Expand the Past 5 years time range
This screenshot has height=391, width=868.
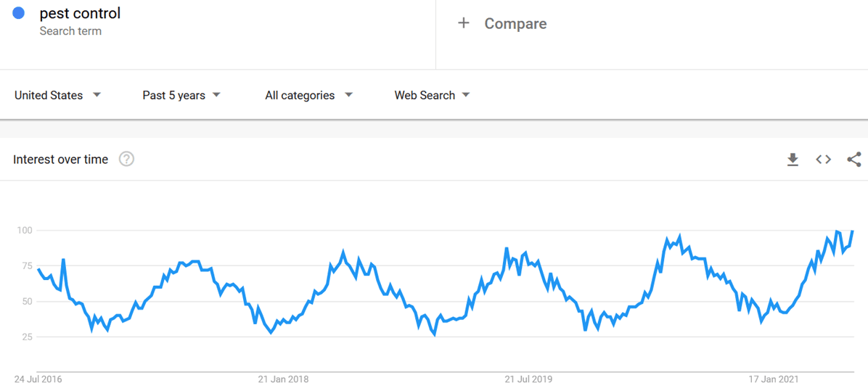pyautogui.click(x=181, y=95)
